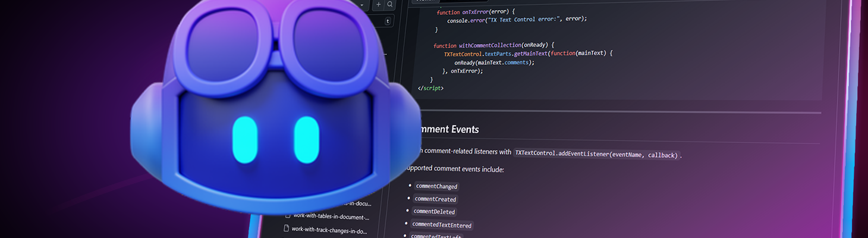Click the commentedTextEntered list item
The height and width of the screenshot is (238, 868).
[x=442, y=225]
